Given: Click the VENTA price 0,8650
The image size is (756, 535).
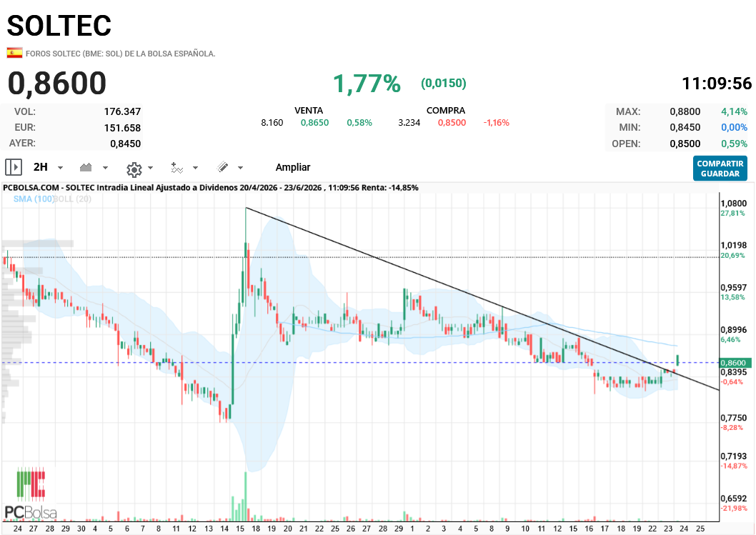Looking at the screenshot, I should (x=314, y=123).
